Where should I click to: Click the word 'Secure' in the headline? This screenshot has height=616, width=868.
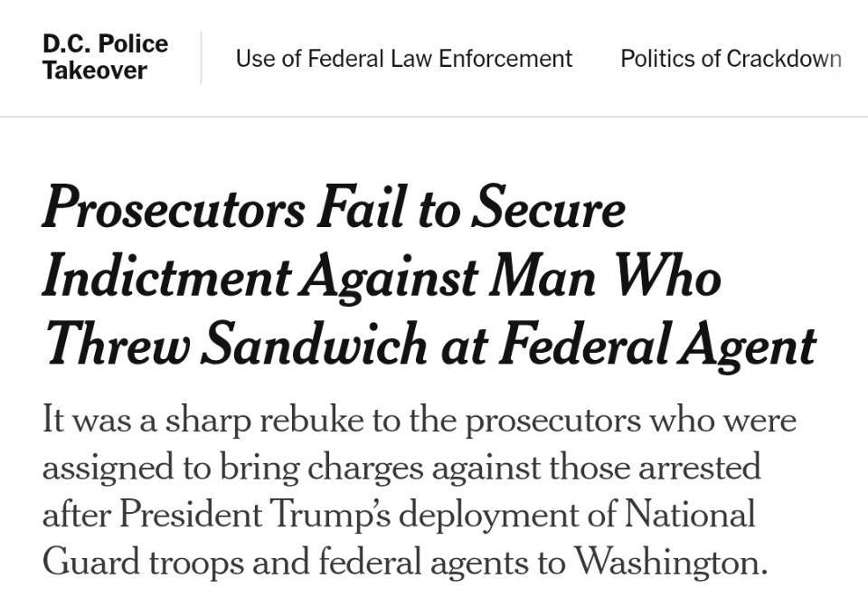click(548, 206)
